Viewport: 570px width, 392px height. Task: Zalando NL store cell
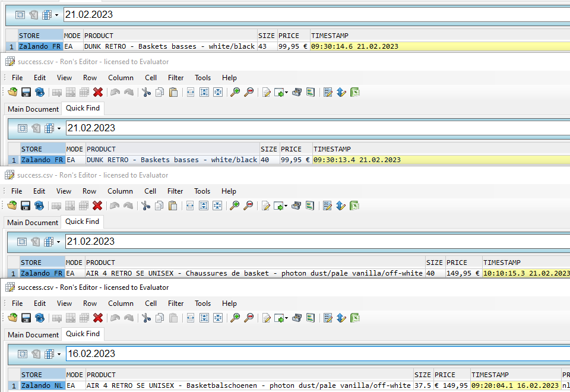43,386
